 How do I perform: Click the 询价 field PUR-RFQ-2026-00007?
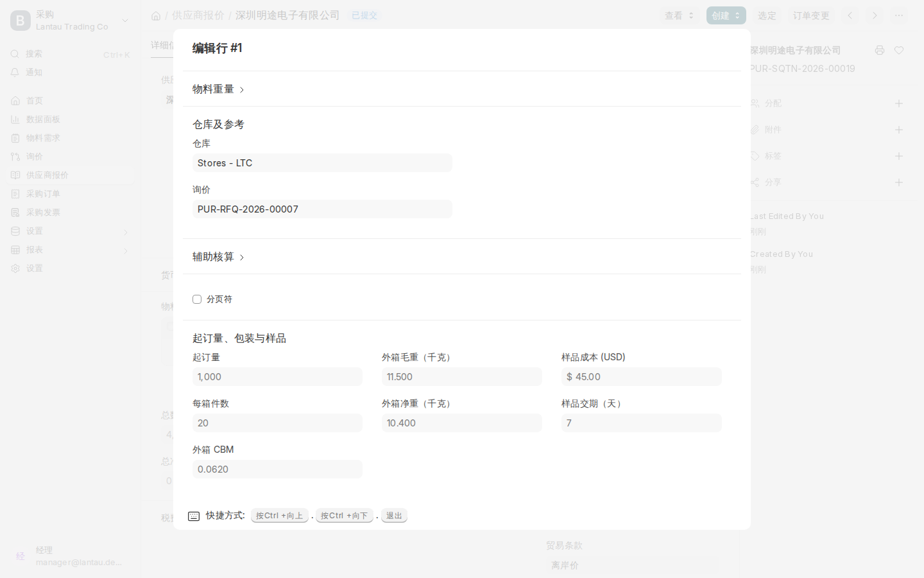tap(322, 209)
